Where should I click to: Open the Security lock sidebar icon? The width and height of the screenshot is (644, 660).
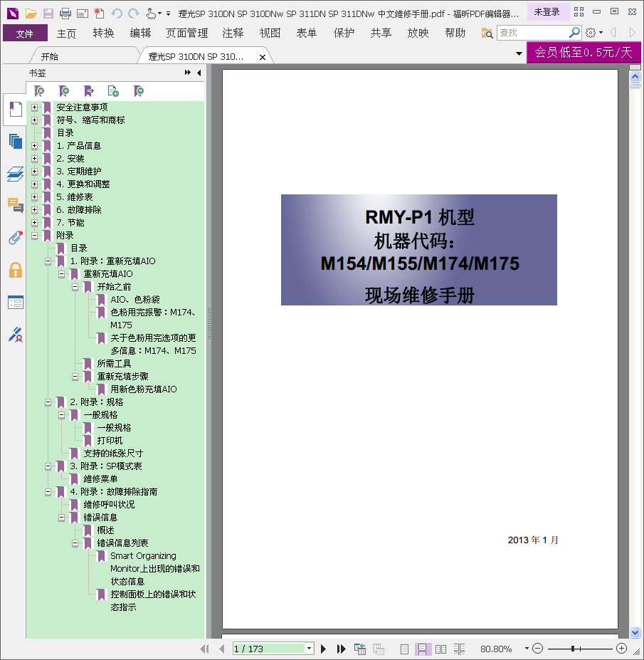pos(15,270)
